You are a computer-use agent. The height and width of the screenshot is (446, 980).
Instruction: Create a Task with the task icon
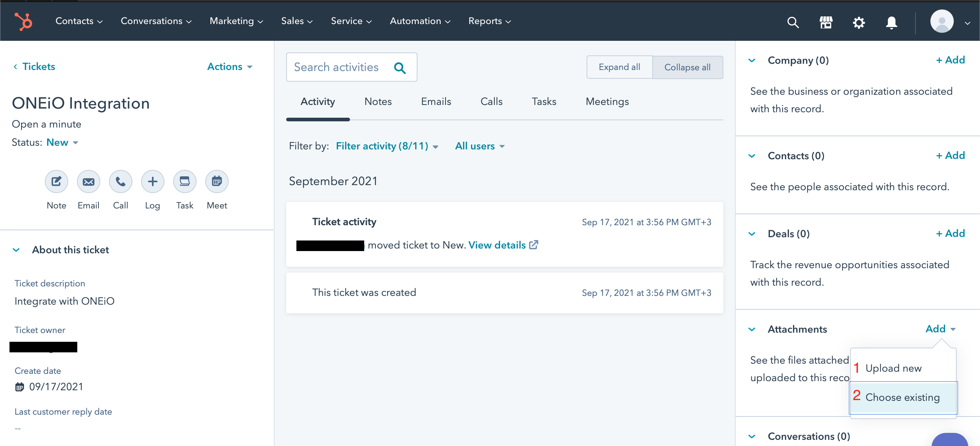185,181
